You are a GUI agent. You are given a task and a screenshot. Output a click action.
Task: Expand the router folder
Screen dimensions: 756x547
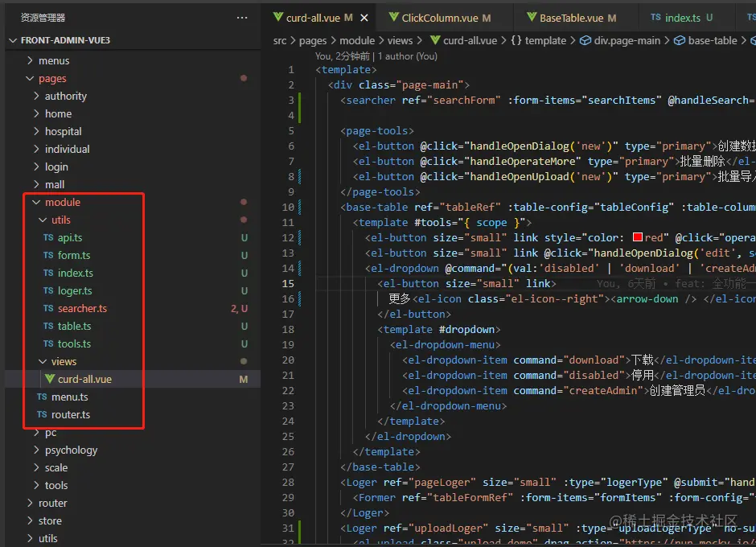31,503
